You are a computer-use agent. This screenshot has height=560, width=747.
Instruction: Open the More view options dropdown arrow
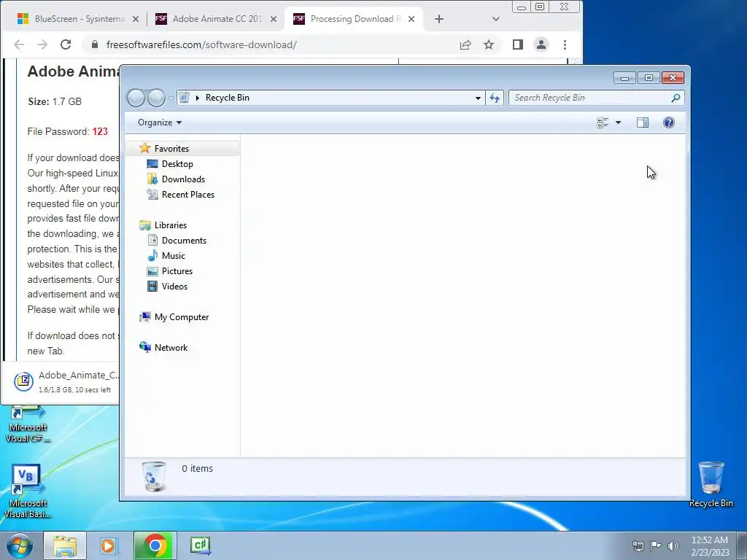pyautogui.click(x=618, y=122)
